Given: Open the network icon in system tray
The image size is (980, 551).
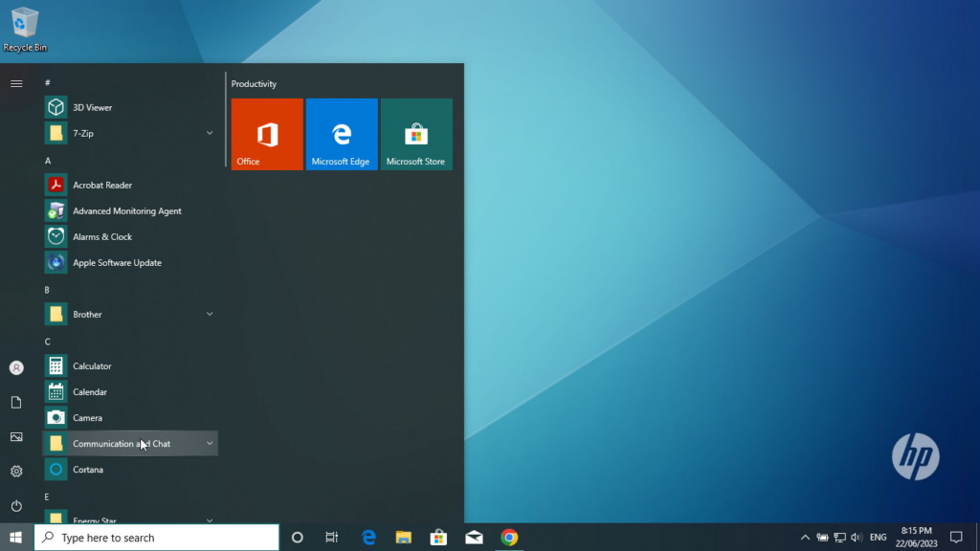Looking at the screenshot, I should 839,538.
